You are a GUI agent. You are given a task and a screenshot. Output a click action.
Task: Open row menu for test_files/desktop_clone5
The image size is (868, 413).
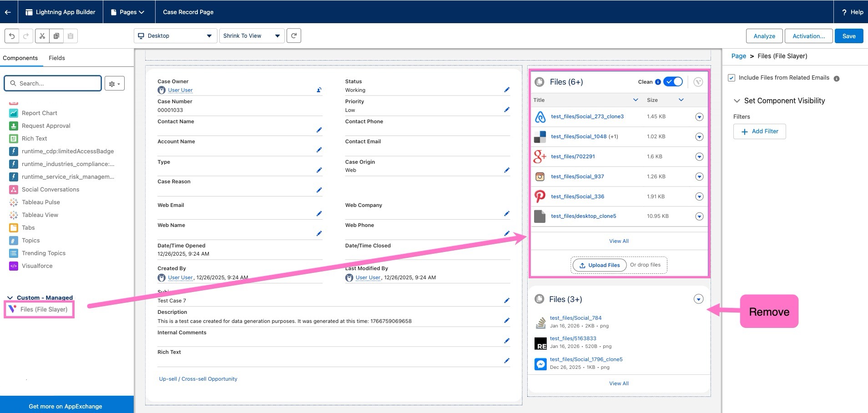click(x=699, y=217)
